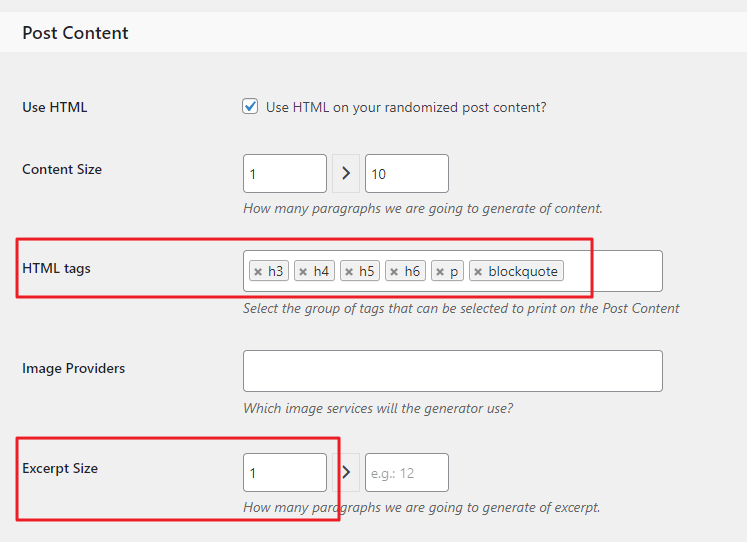This screenshot has width=747, height=542.
Task: Focus the Excerpt Size maximum input
Action: pos(406,473)
